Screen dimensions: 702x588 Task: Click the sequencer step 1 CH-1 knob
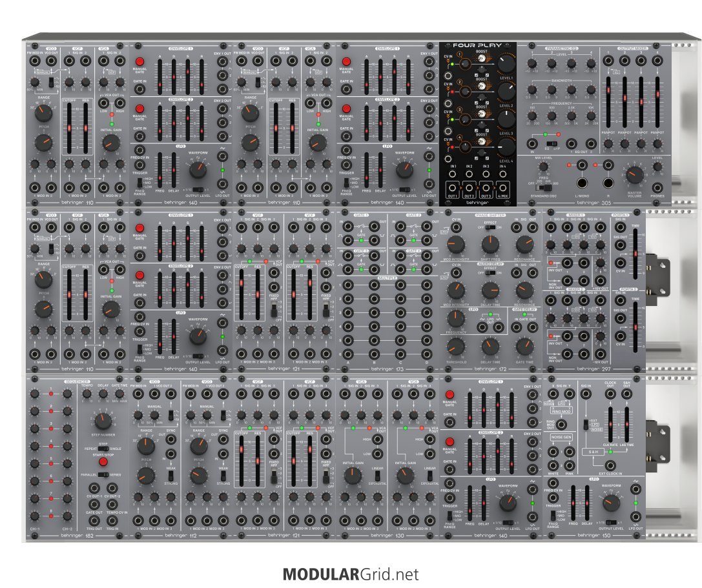34,394
